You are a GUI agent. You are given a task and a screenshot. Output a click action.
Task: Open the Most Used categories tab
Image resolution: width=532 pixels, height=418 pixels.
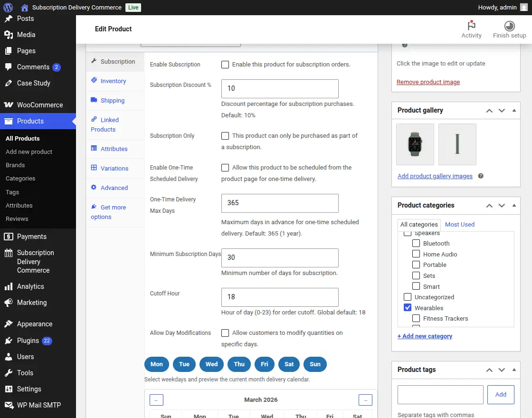[459, 225]
